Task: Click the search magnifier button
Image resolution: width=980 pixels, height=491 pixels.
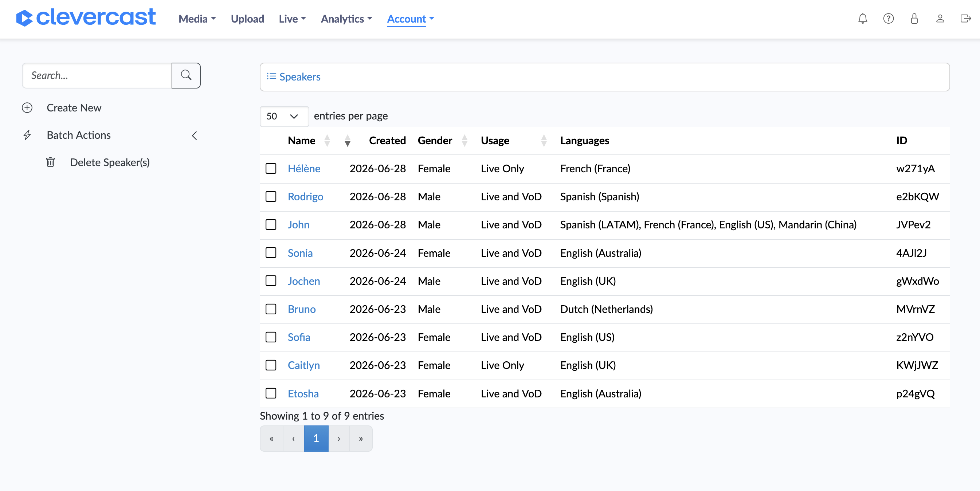Action: 186,75
